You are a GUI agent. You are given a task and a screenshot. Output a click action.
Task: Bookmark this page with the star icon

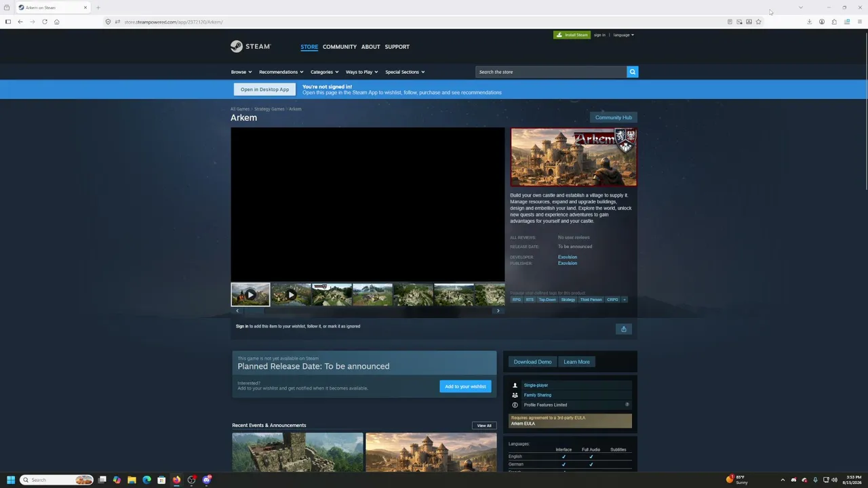(758, 22)
